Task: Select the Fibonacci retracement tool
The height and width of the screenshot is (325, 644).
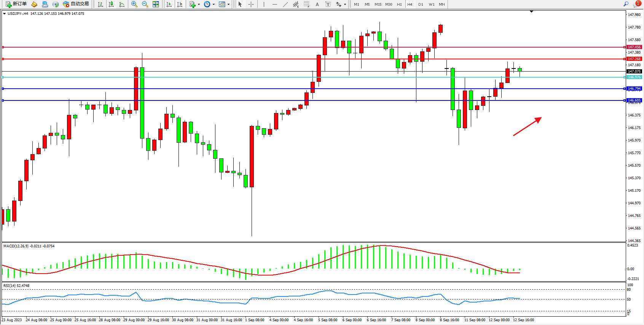Action: tap(307, 4)
